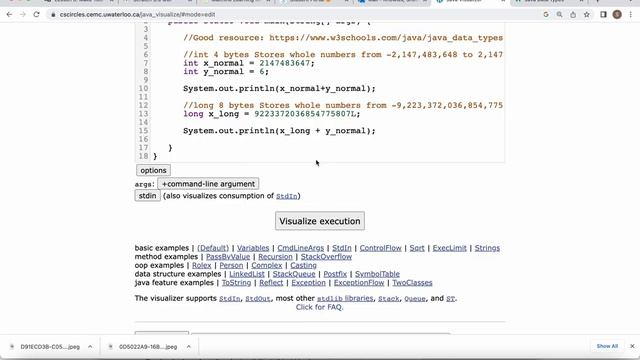
Task: Load the Variables example
Action: (253, 248)
